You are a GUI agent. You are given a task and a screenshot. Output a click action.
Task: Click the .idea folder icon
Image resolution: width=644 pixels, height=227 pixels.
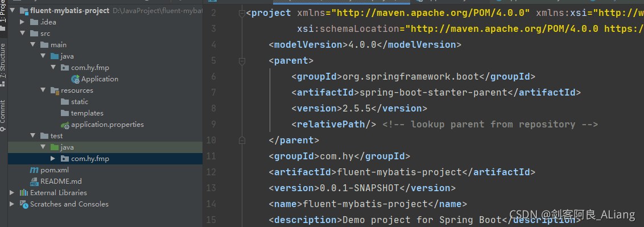34,22
